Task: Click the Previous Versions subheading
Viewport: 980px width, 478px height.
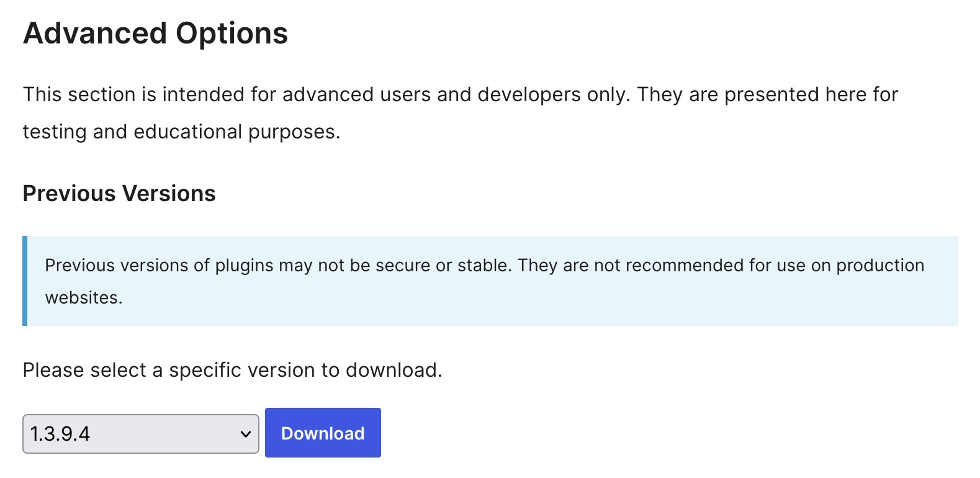Action: (119, 194)
